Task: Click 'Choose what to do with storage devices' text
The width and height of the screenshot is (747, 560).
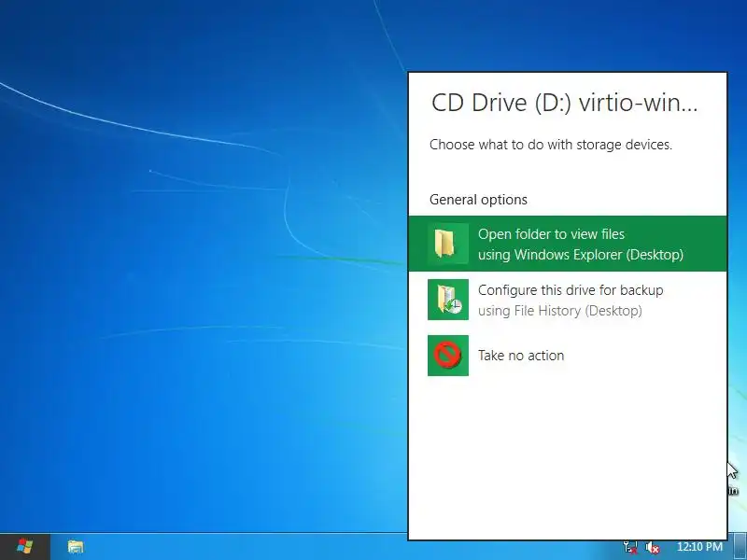Action: [551, 145]
